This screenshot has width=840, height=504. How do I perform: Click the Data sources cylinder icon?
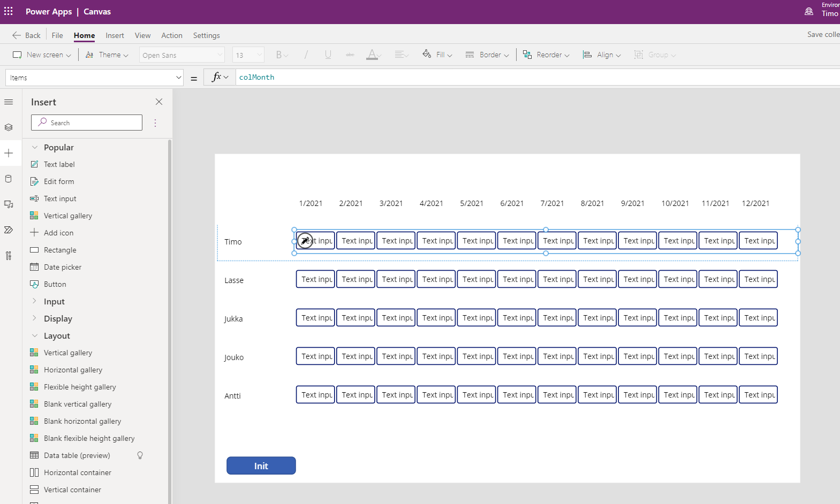9,179
